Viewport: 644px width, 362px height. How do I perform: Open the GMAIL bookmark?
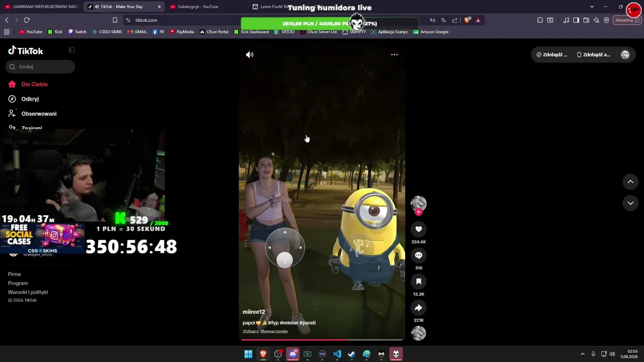pos(137,32)
